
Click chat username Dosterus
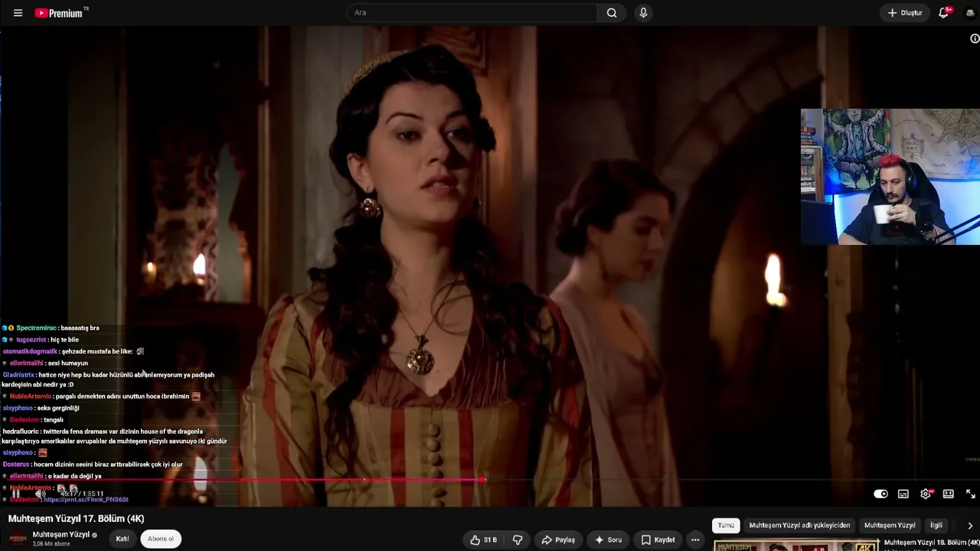point(16,465)
